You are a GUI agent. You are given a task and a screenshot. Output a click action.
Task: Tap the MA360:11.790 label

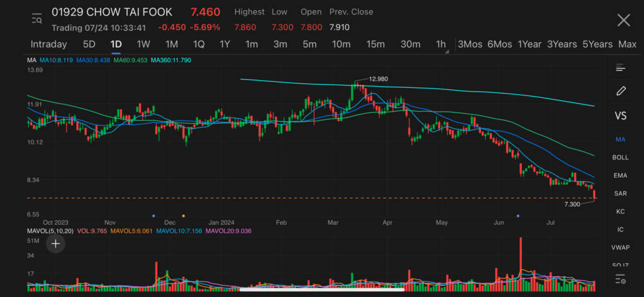171,60
